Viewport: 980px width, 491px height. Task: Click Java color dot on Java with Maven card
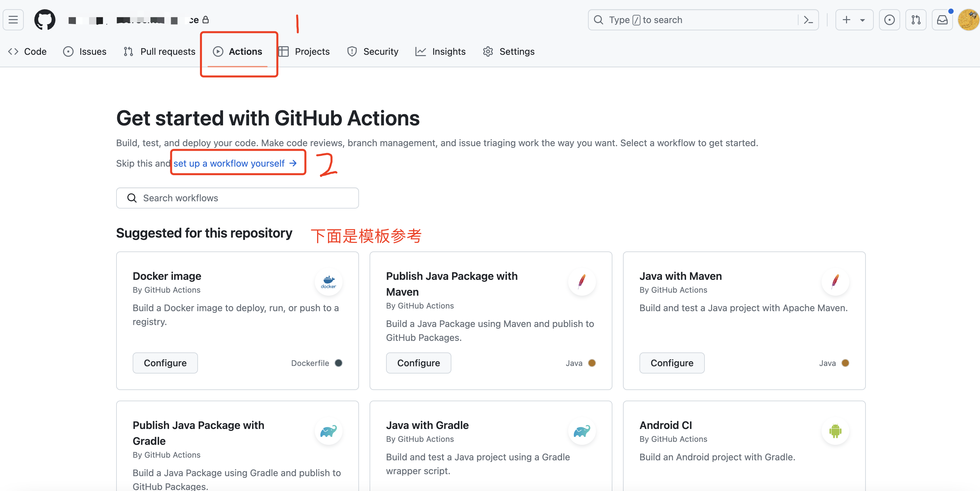coord(845,363)
